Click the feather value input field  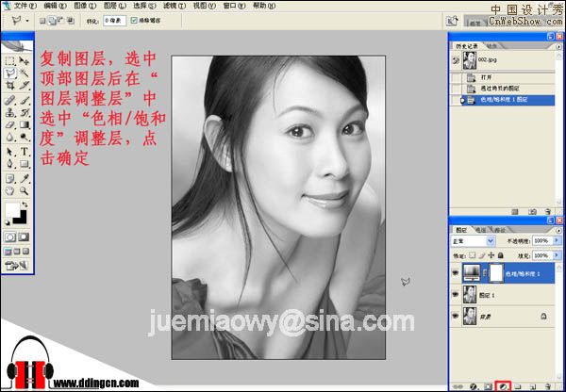114,21
